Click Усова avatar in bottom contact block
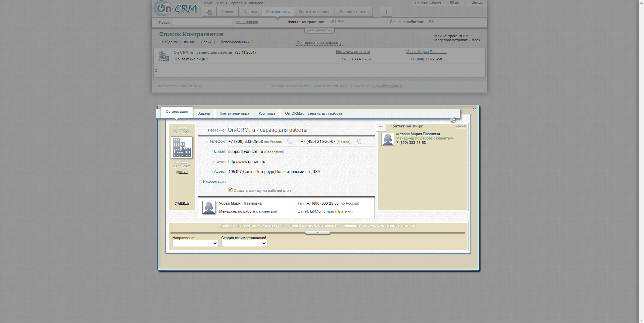 [x=209, y=208]
